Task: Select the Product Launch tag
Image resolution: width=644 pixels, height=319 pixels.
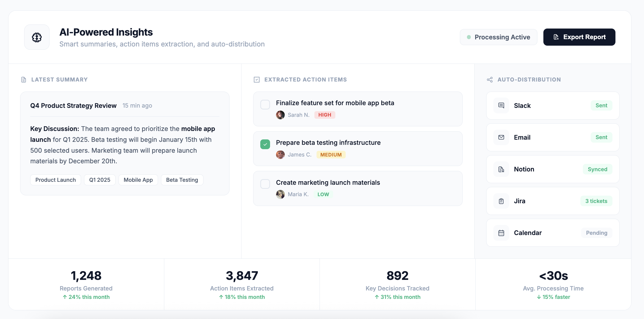Action: [x=55, y=180]
